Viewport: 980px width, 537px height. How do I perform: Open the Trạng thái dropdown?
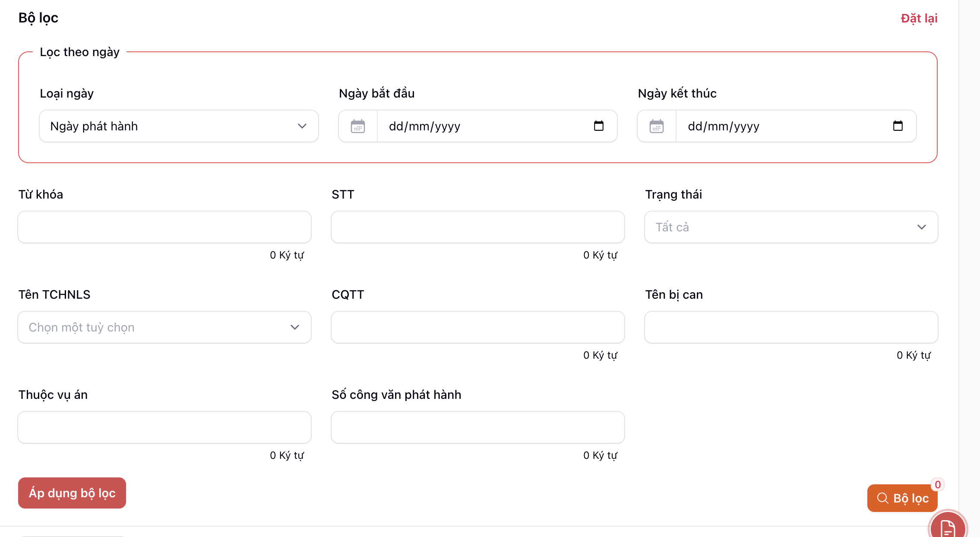pyautogui.click(x=791, y=227)
